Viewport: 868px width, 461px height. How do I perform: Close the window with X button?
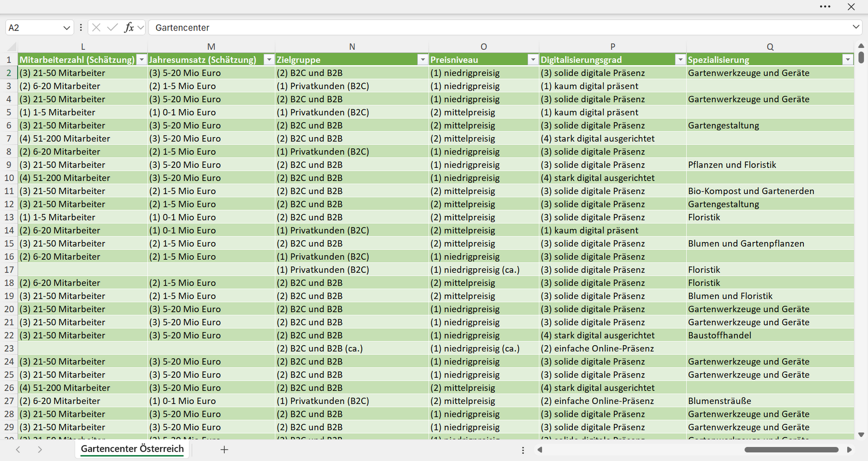pyautogui.click(x=851, y=7)
